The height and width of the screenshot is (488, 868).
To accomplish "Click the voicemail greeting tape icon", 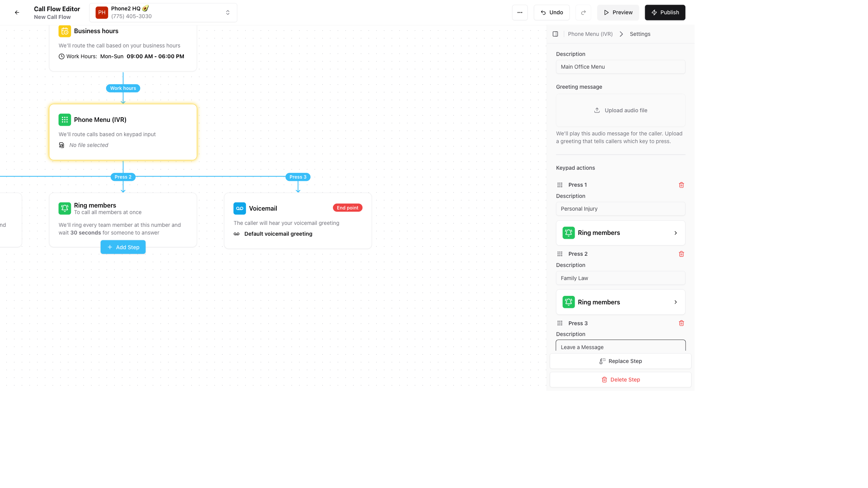I will [237, 234].
